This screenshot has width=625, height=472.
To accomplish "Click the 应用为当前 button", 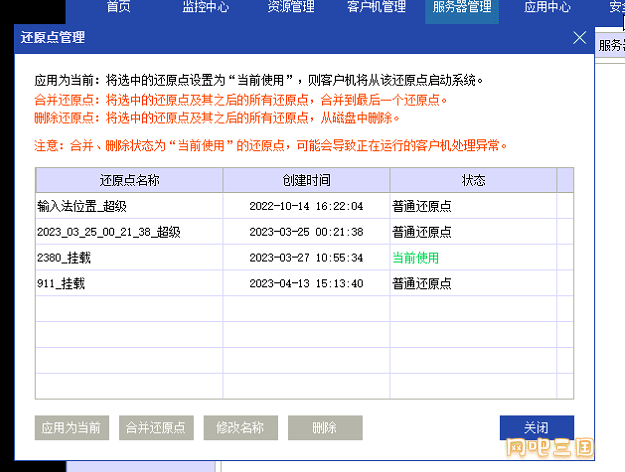I will click(72, 428).
